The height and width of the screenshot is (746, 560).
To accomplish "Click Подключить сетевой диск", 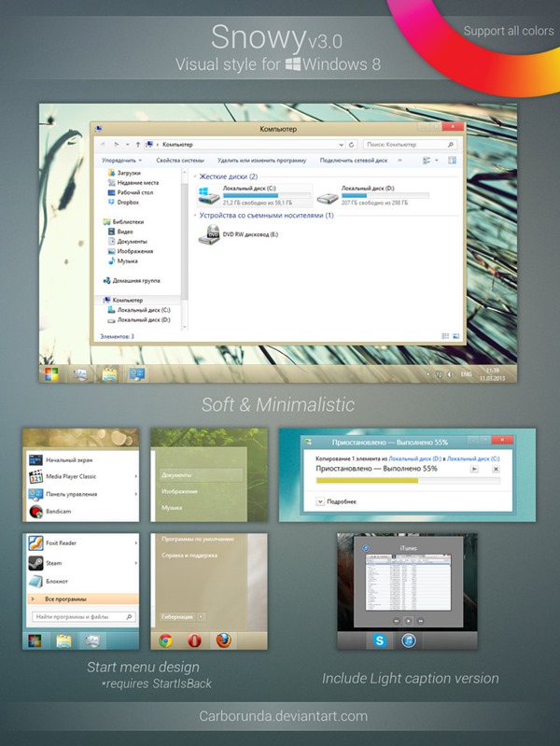I will pos(354,161).
